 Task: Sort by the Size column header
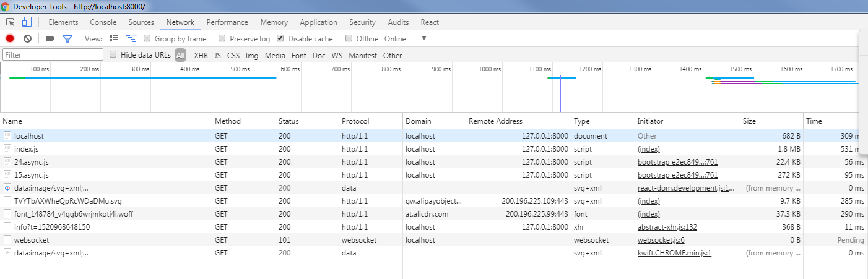(x=771, y=121)
